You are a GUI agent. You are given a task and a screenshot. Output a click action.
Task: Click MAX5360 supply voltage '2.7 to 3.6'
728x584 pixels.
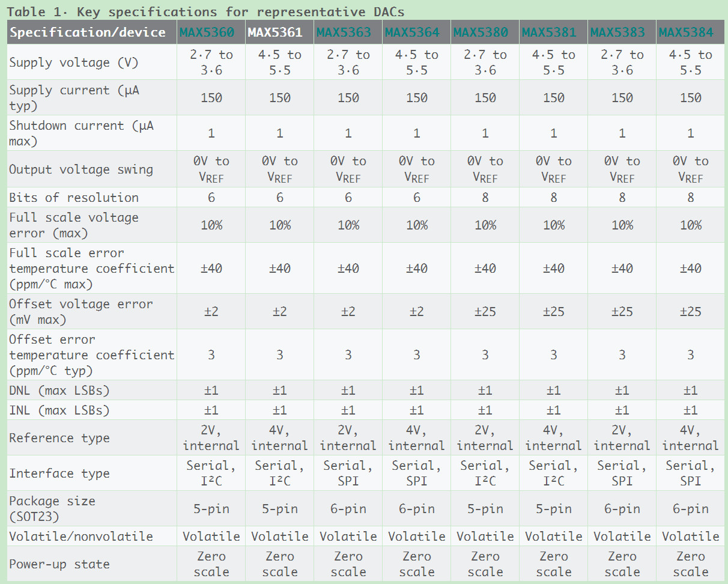[x=211, y=62]
